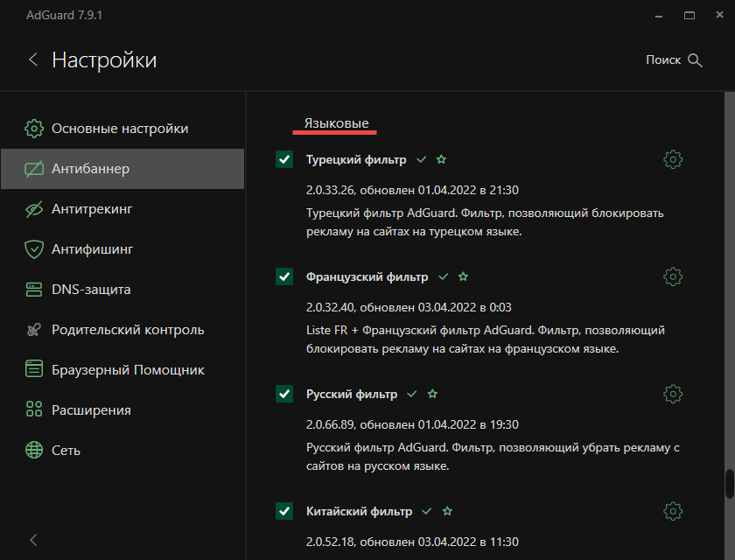735x560 pixels.
Task: Click the star icon next to Французский фильтр
Action: click(x=463, y=276)
